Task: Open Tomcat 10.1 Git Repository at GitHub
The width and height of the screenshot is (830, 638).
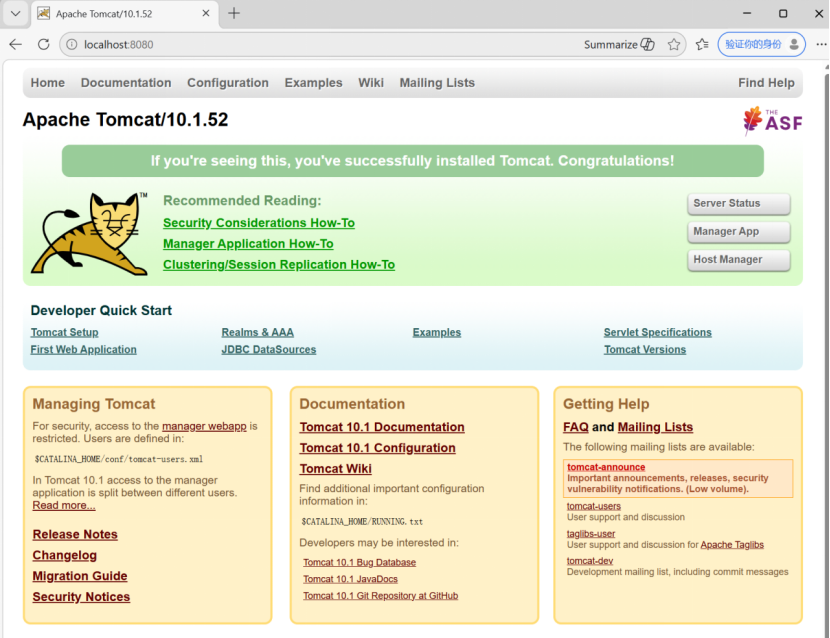Action: [x=381, y=596]
